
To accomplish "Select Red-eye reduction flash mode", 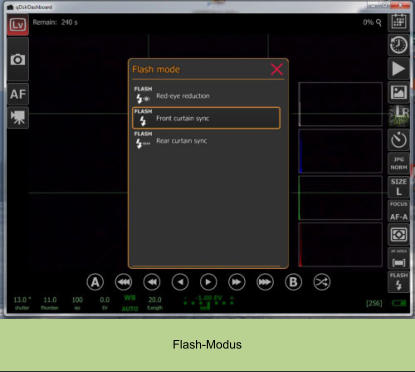I will tap(206, 96).
